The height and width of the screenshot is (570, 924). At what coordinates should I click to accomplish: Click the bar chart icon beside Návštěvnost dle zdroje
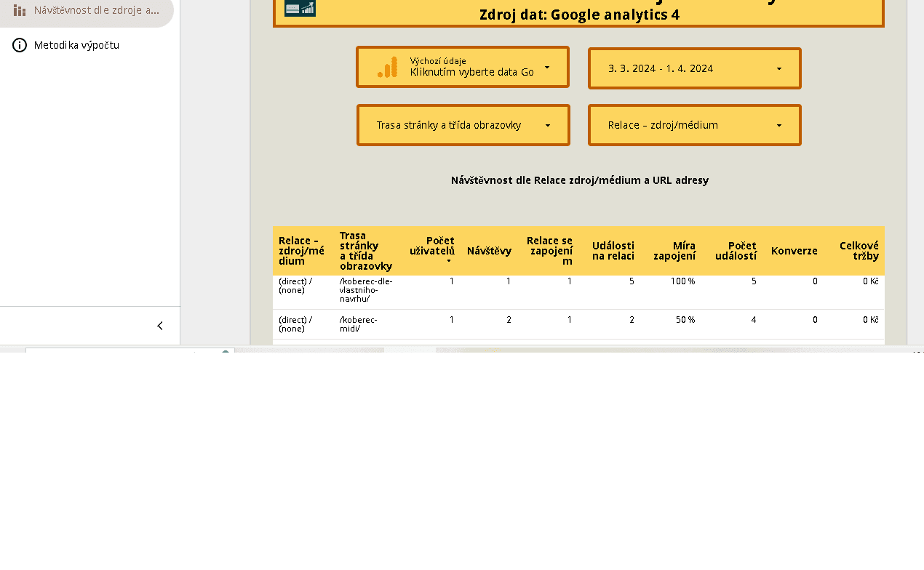coord(20,10)
